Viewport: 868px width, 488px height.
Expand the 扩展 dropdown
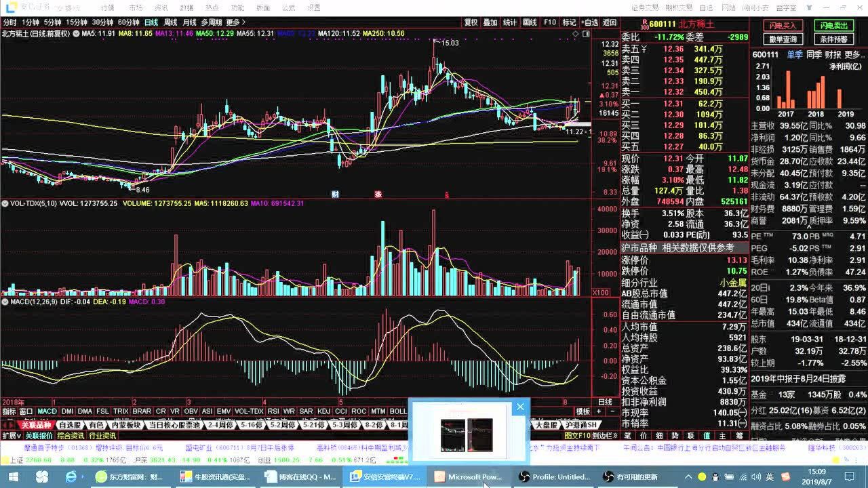11,436
